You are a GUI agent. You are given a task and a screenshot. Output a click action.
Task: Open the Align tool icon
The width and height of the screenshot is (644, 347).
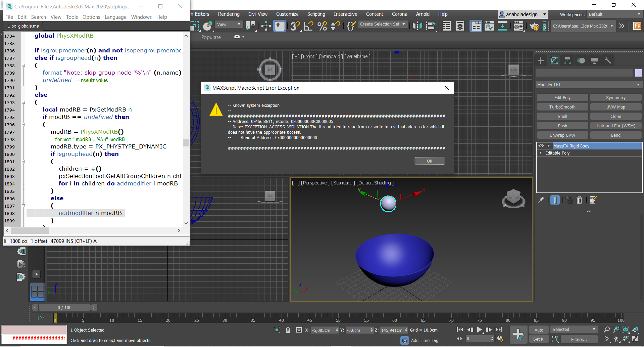pyautogui.click(x=431, y=26)
